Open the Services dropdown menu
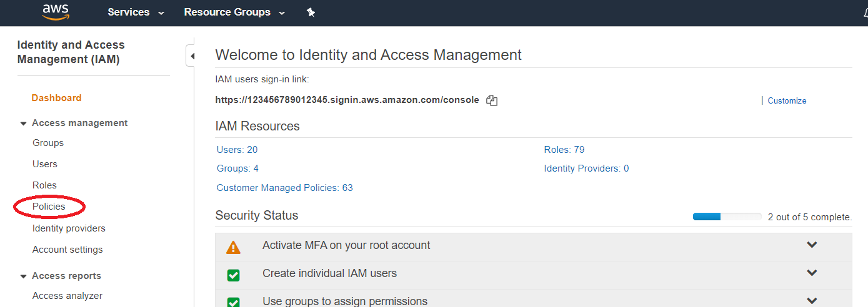The height and width of the screenshot is (307, 868). click(x=136, y=12)
